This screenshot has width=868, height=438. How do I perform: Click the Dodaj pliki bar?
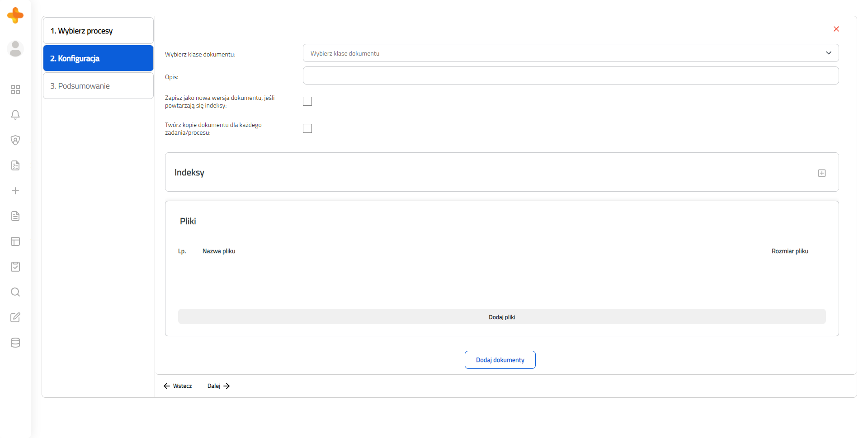click(x=502, y=317)
